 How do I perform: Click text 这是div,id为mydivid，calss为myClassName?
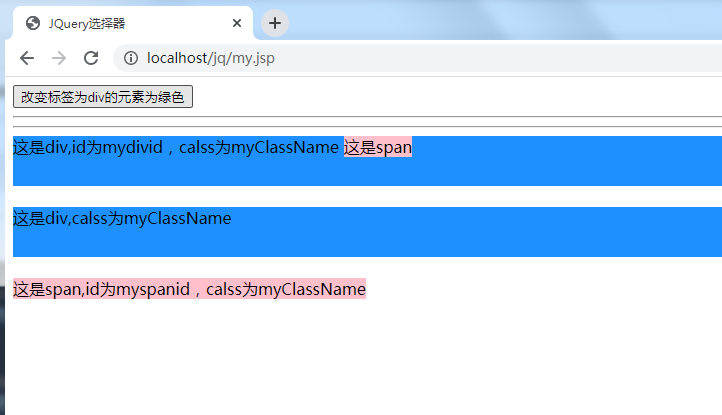176,147
